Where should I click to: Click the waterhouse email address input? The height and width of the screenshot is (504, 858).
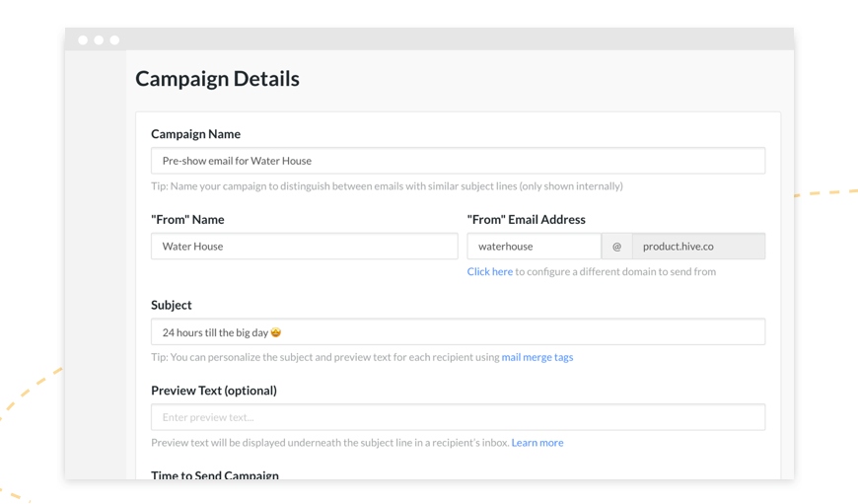[x=535, y=247]
